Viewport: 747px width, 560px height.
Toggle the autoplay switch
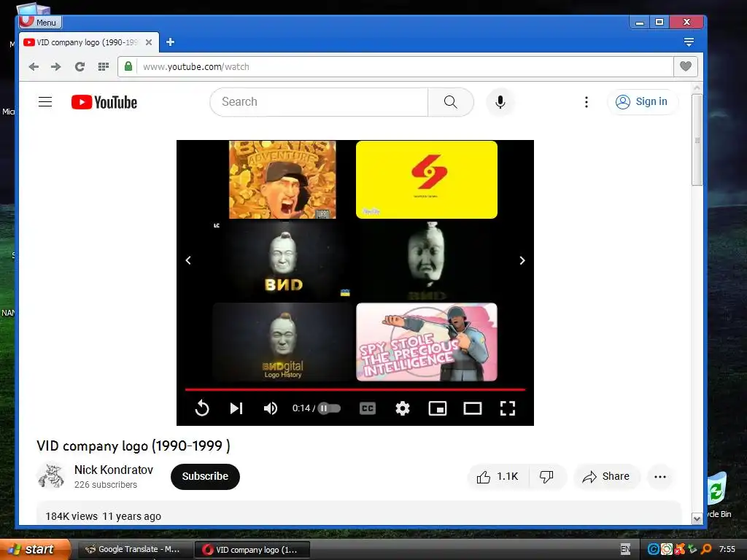[x=329, y=408]
